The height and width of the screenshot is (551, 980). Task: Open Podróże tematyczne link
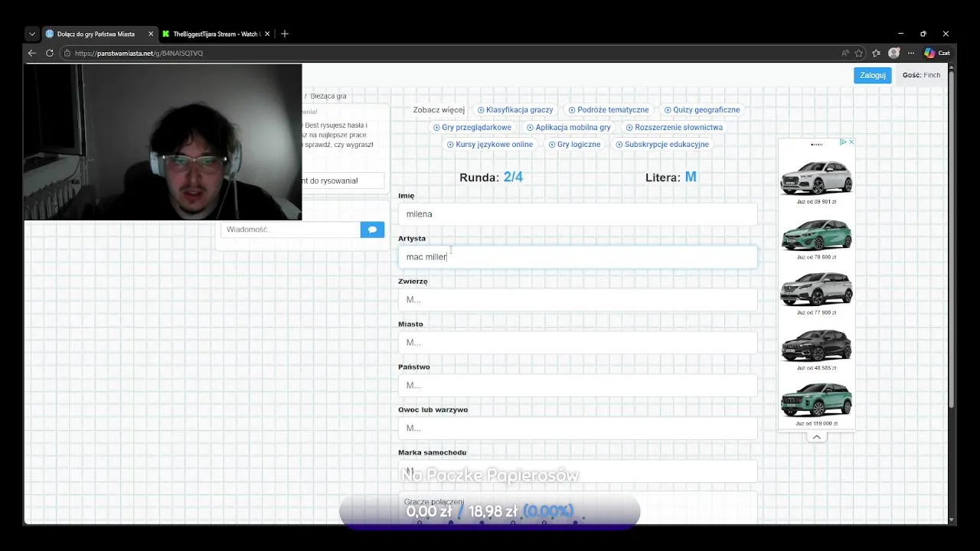coord(609,109)
